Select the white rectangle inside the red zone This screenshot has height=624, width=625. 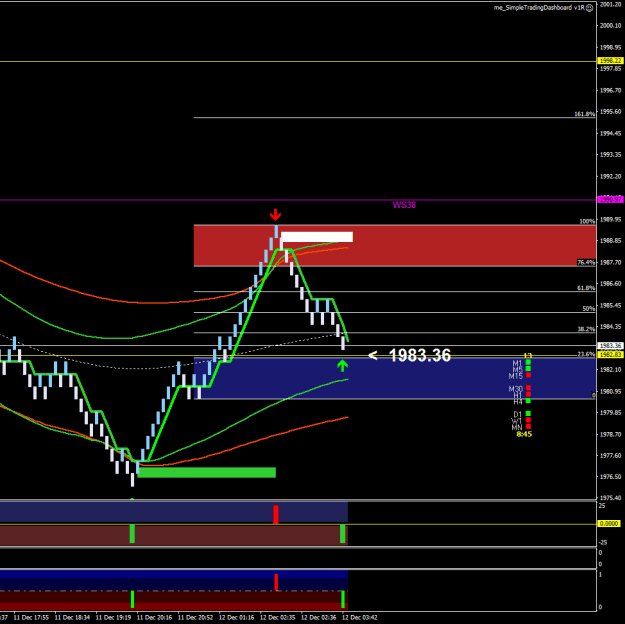[317, 237]
